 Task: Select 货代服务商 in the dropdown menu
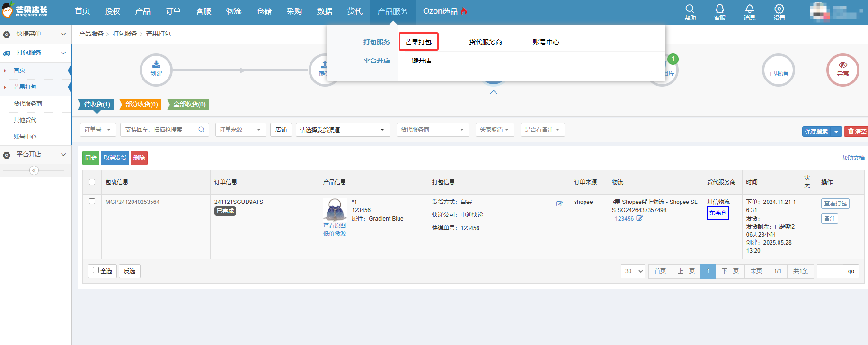(x=485, y=42)
